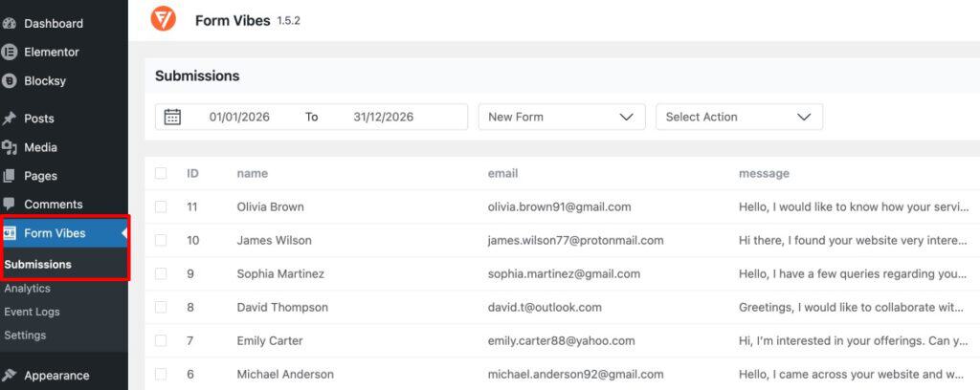Click email james.wilson77@protonmail.com

click(x=575, y=240)
